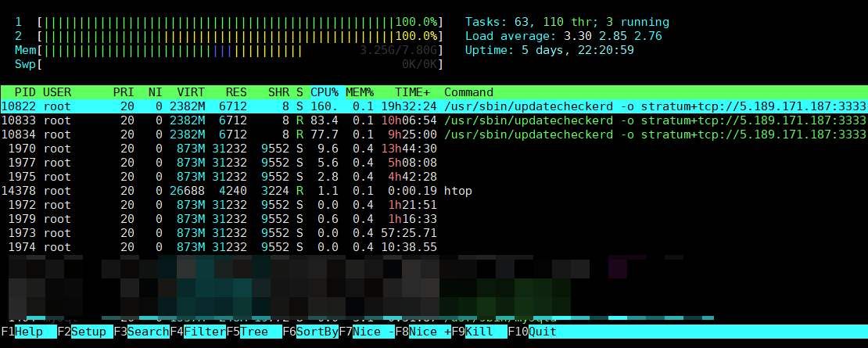Click the PID column header
The height and width of the screenshot is (348, 868).
coord(25,92)
